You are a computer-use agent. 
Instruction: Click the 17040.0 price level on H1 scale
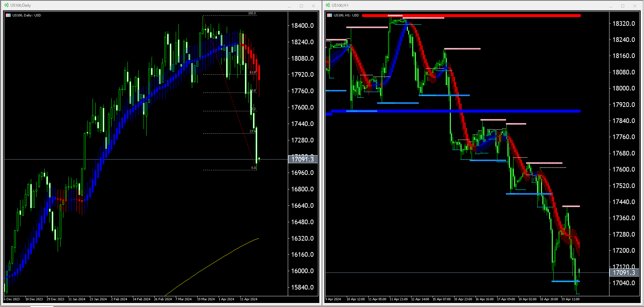624,283
